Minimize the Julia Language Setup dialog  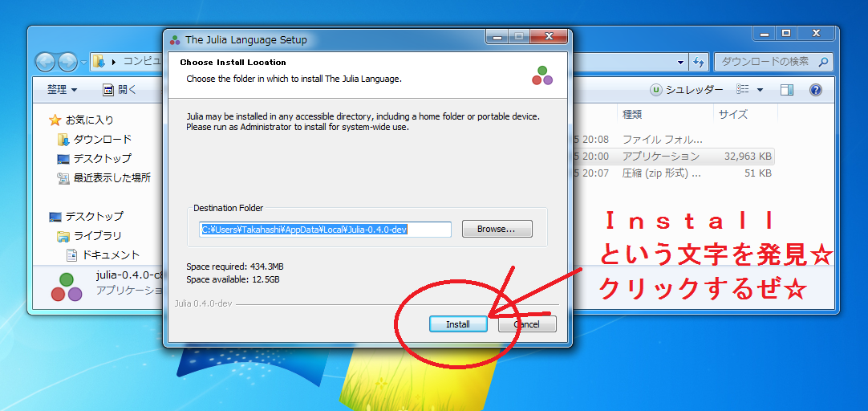click(497, 37)
